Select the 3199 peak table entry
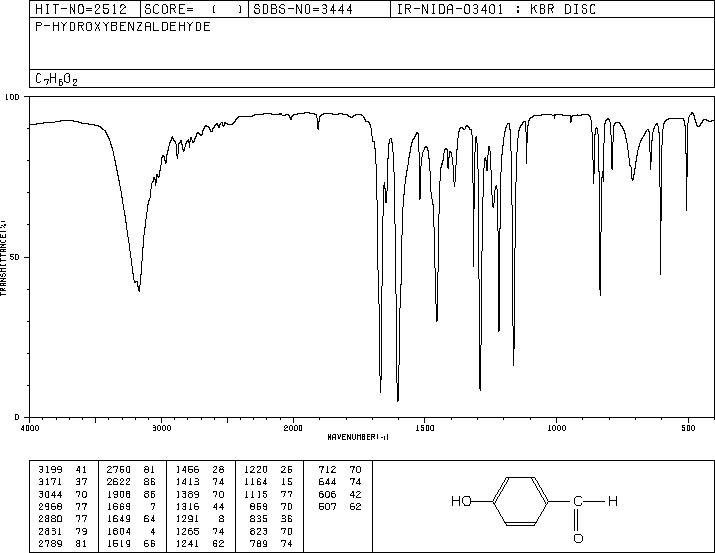The image size is (715, 553). coord(62,470)
